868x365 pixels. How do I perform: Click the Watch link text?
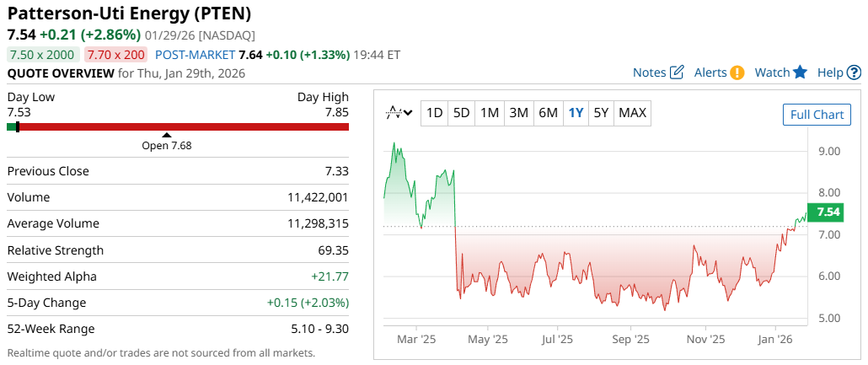[772, 72]
